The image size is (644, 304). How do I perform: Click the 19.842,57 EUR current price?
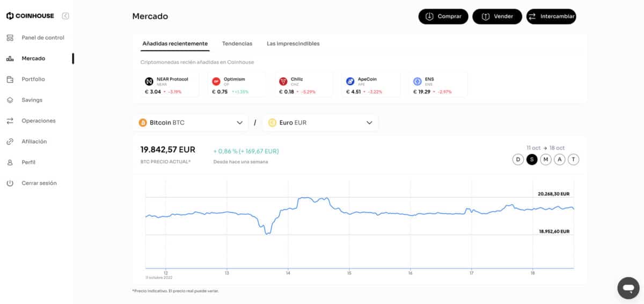point(168,149)
